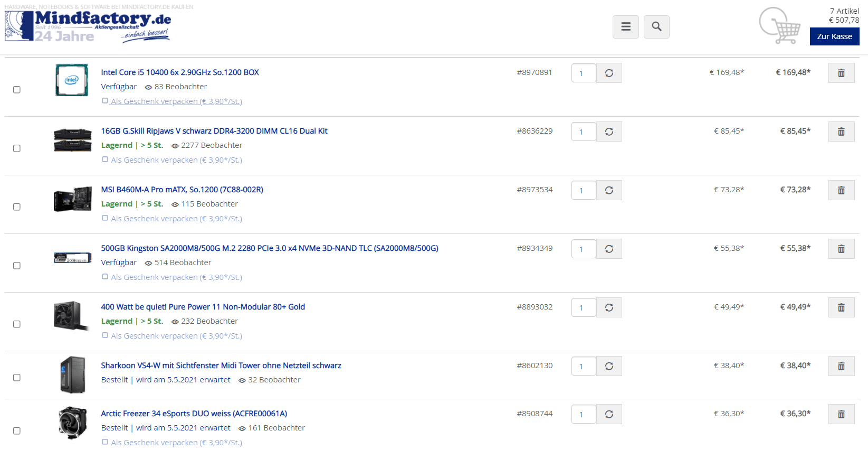868x450 pixels.
Task: Click quantity field for Intel Core i5
Action: (583, 73)
